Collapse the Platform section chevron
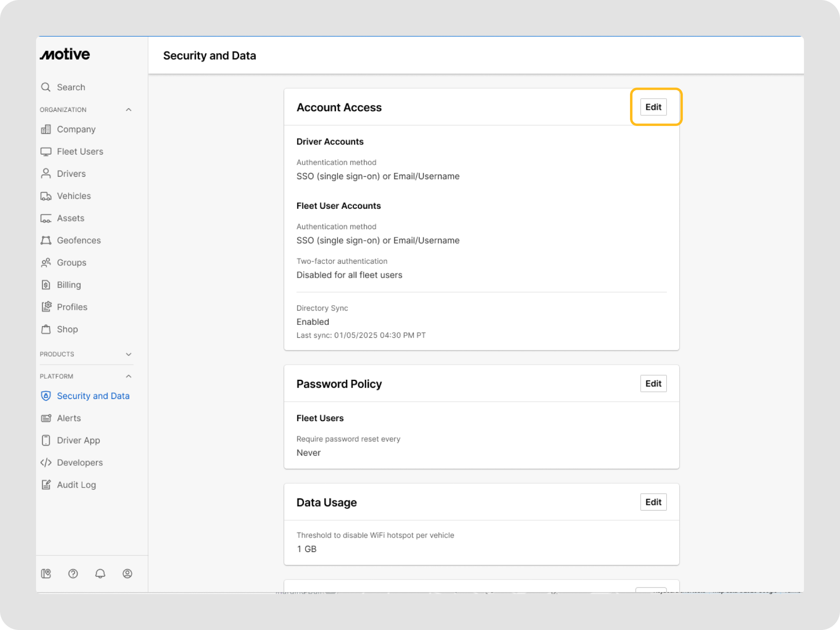This screenshot has height=630, width=840. (128, 376)
